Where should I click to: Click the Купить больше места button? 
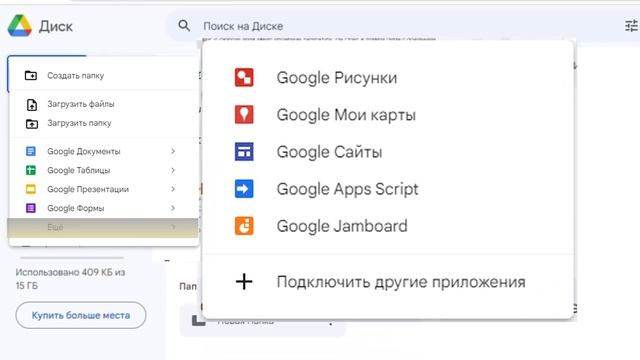tap(81, 315)
